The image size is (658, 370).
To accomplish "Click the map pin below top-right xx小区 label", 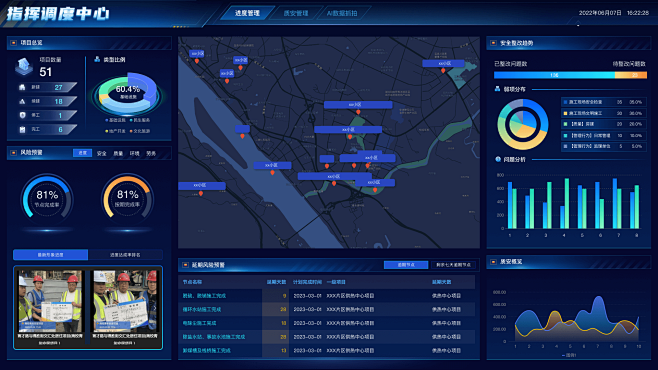I will pos(443,71).
